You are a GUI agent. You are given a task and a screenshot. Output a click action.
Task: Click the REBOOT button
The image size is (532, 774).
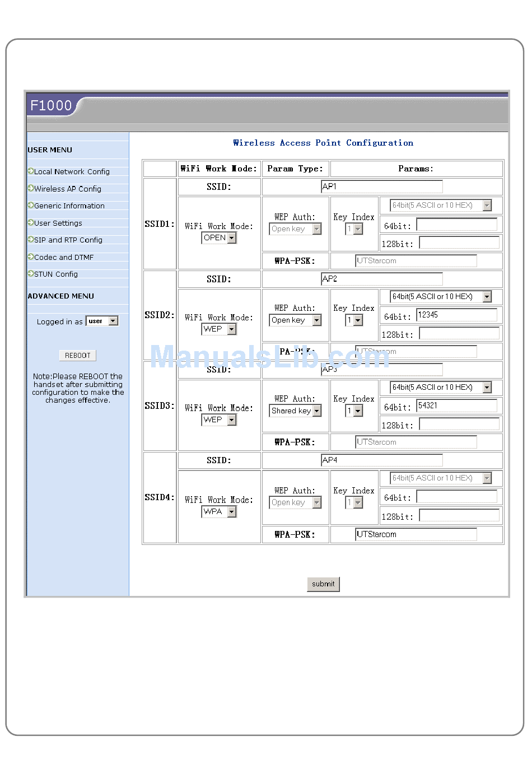pyautogui.click(x=78, y=356)
